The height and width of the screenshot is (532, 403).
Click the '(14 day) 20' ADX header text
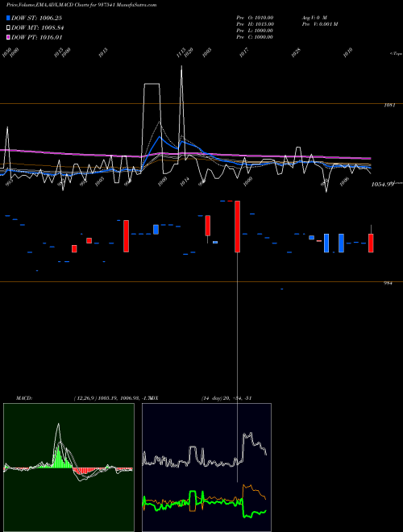pyautogui.click(x=214, y=398)
